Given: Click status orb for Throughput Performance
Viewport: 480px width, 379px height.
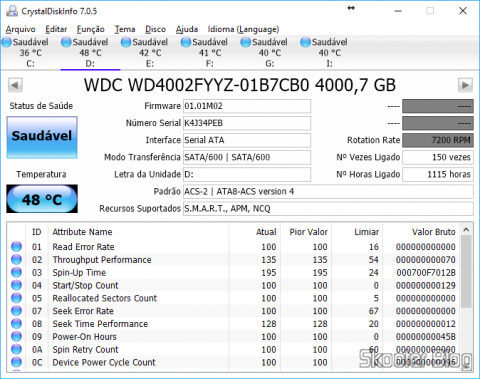Looking at the screenshot, I should click(x=16, y=259).
